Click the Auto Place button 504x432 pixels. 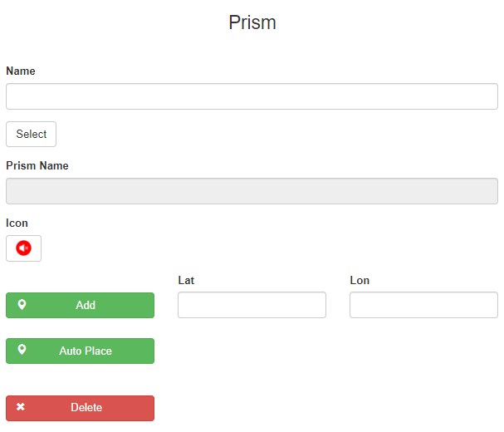point(80,351)
